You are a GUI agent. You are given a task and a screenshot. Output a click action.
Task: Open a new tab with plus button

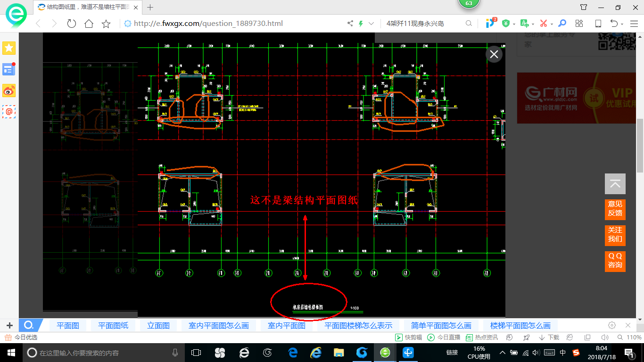coord(150,7)
